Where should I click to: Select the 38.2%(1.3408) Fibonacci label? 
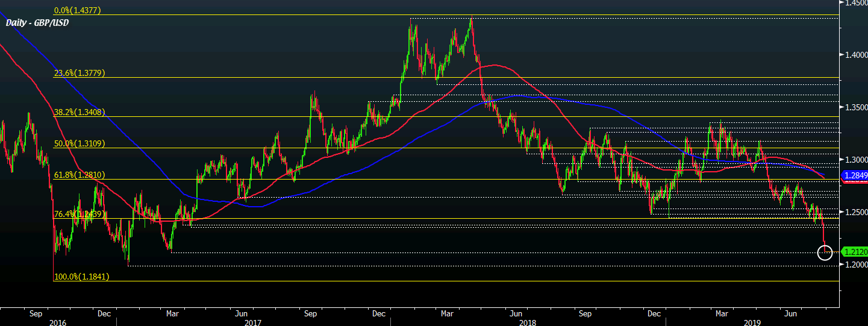[x=80, y=112]
